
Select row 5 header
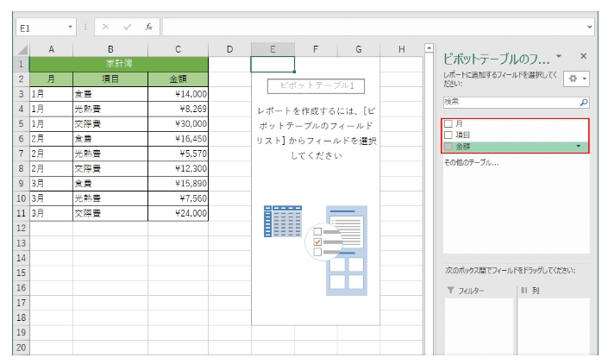coord(21,123)
